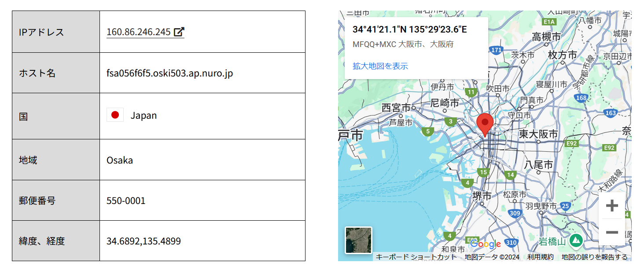
Task: Click the 伊丹市 label on map
Action: 442,87
